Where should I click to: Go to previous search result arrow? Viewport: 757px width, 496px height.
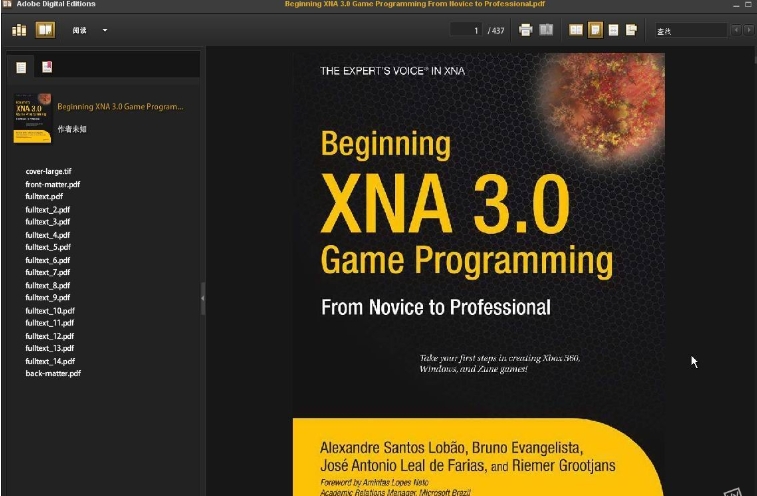736,30
